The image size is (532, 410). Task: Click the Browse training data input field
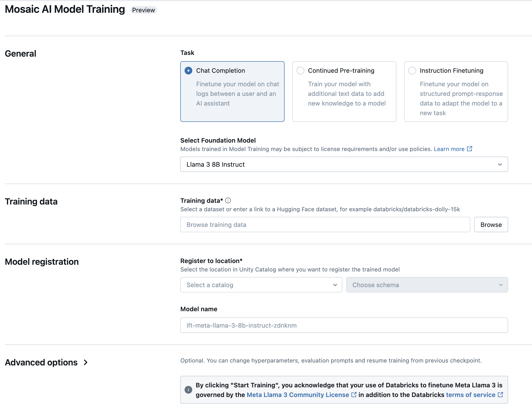point(325,224)
